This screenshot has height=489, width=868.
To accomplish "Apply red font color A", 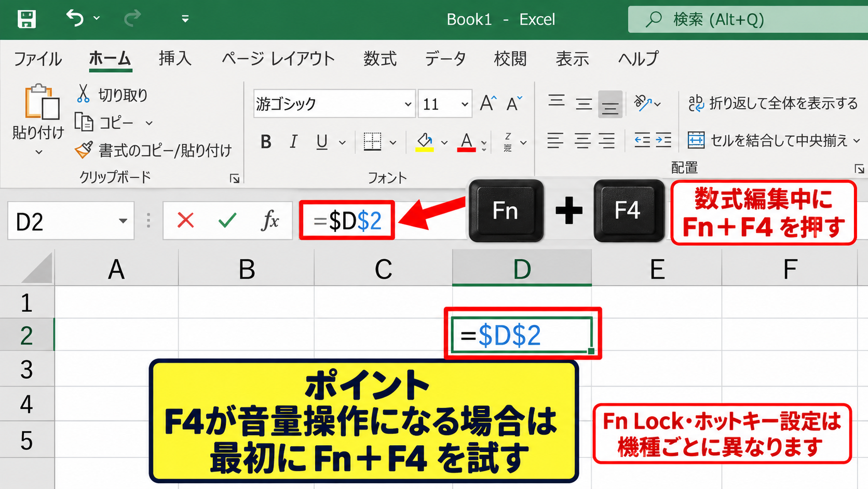I will pos(466,141).
